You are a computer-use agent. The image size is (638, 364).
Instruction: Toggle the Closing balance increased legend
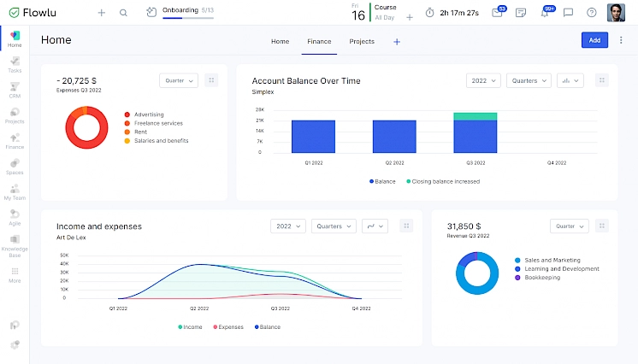(443, 181)
